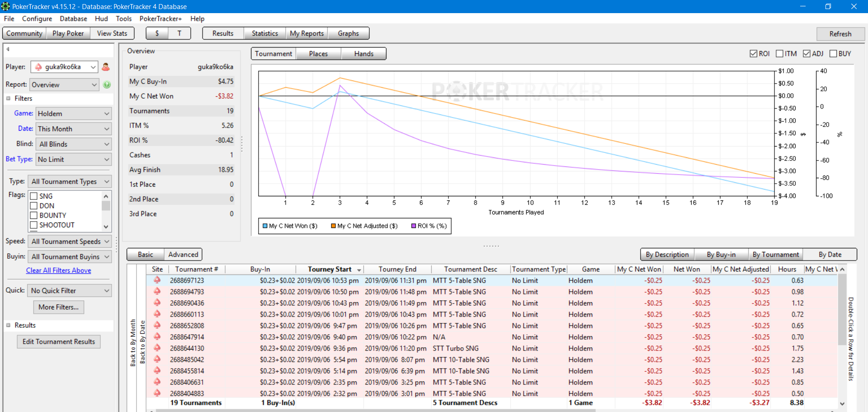Click site icon for tournament 2688694793
Image resolution: width=868 pixels, height=412 pixels.
pyautogui.click(x=157, y=292)
